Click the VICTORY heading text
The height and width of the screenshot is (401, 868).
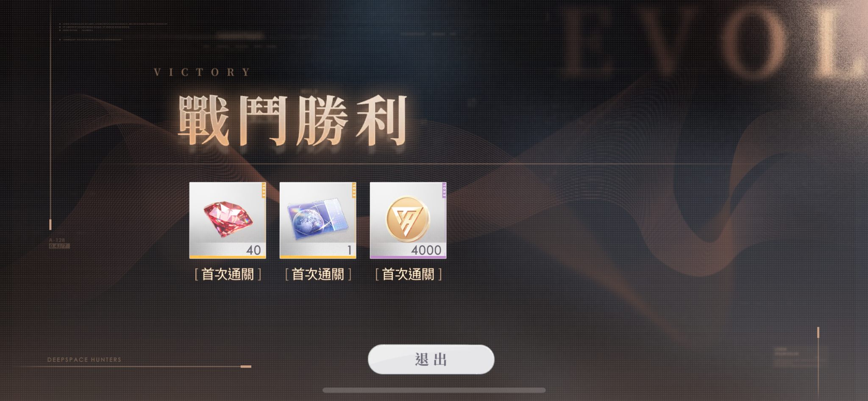[x=202, y=72]
